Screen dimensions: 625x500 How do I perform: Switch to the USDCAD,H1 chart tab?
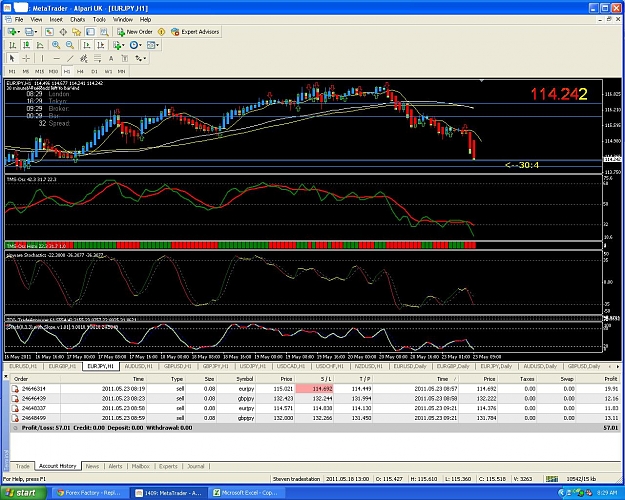tap(291, 366)
